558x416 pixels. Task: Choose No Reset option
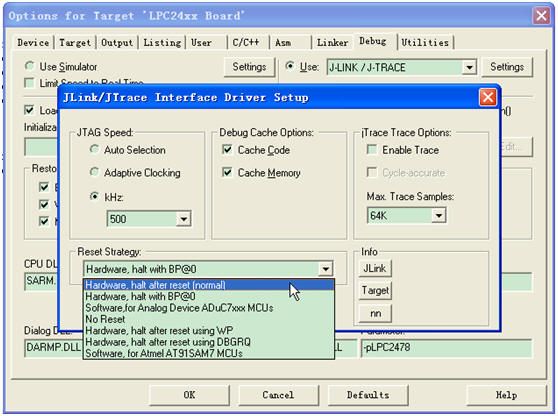[x=209, y=319]
